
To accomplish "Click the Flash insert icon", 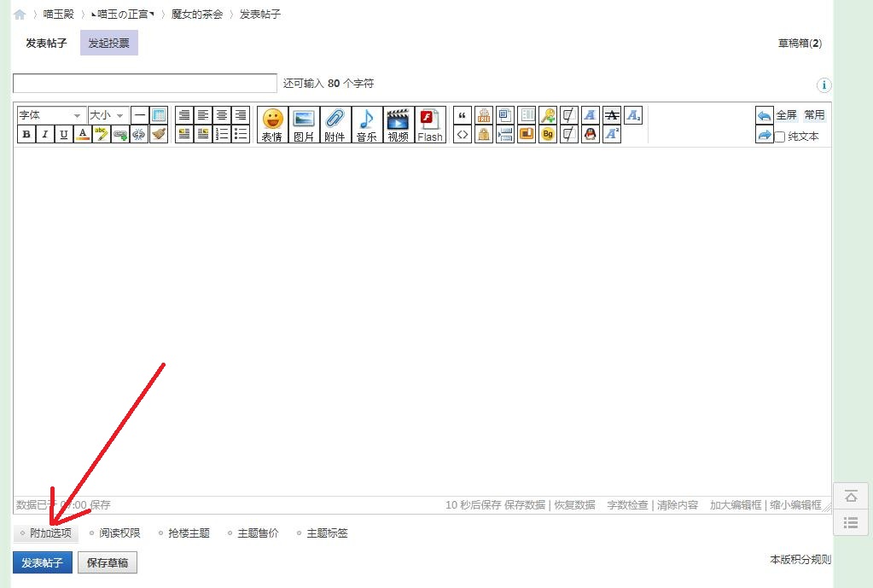I will [x=430, y=124].
